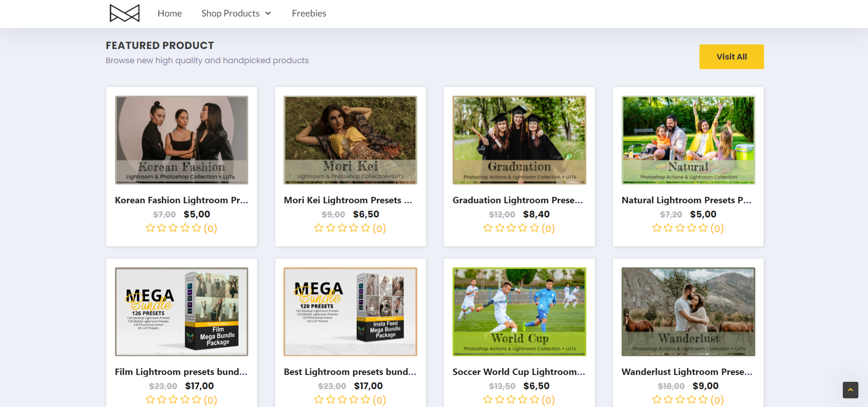Select the Natural collection product image

click(688, 140)
